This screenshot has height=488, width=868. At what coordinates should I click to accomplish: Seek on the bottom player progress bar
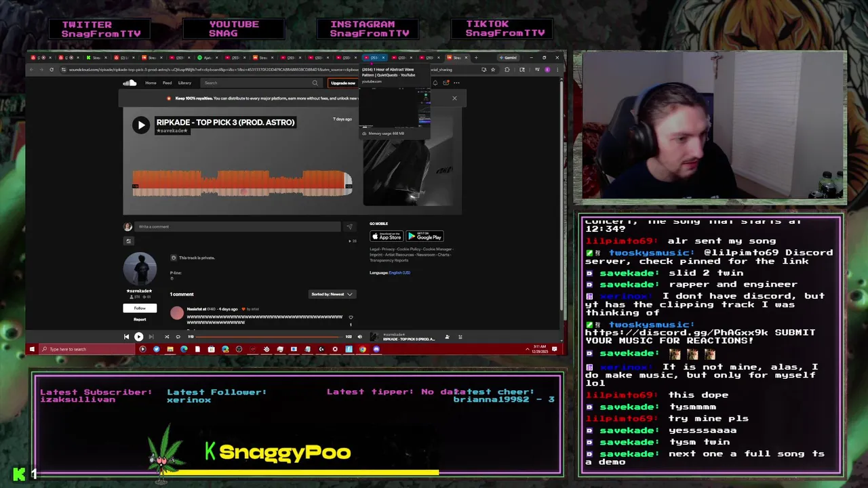(x=269, y=337)
